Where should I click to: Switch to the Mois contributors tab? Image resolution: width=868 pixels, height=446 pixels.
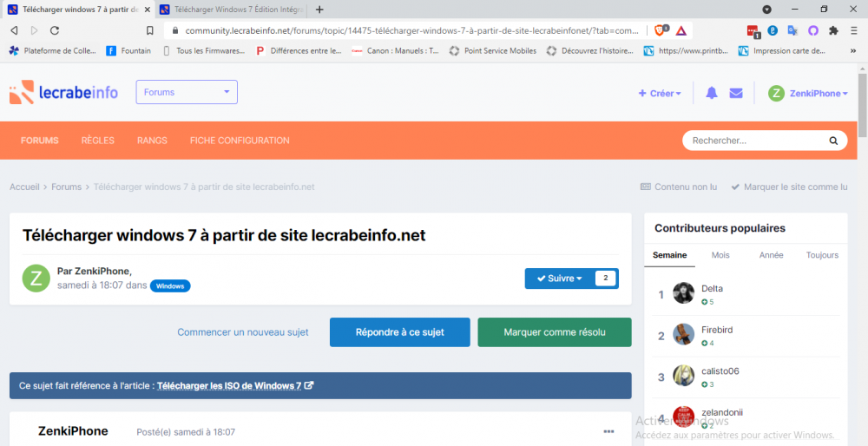[x=720, y=255]
